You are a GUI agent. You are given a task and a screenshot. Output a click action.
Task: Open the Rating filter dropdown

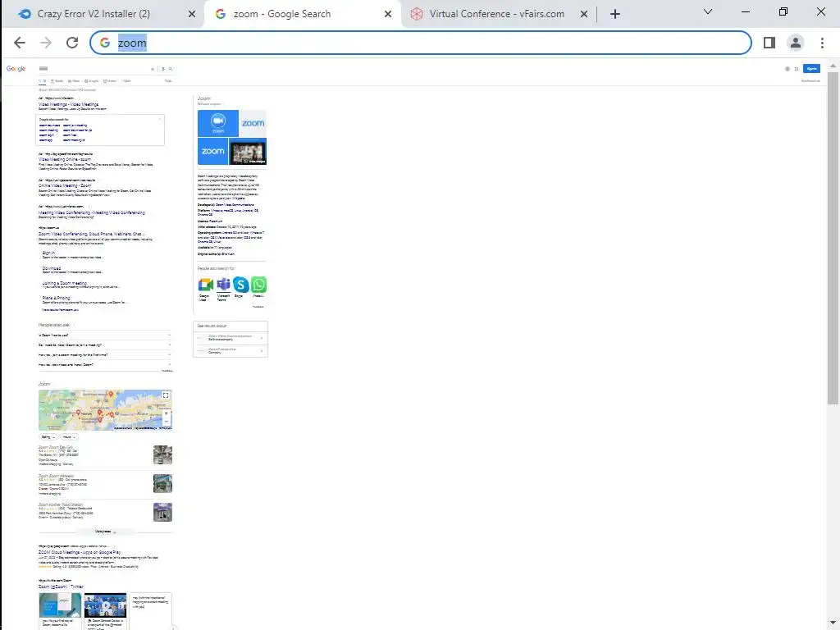tap(48, 437)
